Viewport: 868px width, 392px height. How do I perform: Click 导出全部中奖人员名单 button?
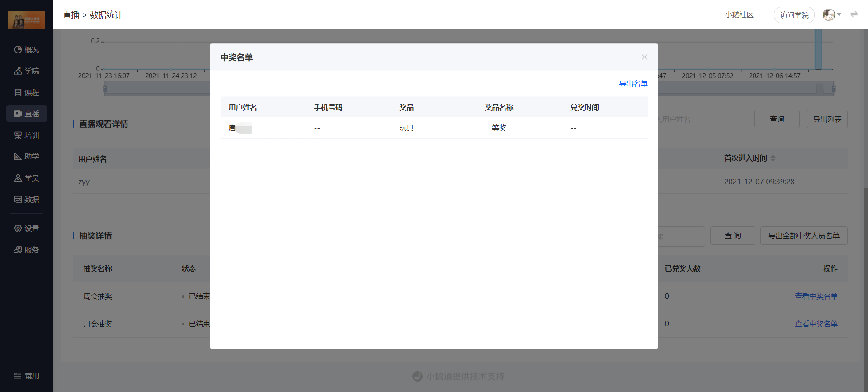click(x=804, y=235)
